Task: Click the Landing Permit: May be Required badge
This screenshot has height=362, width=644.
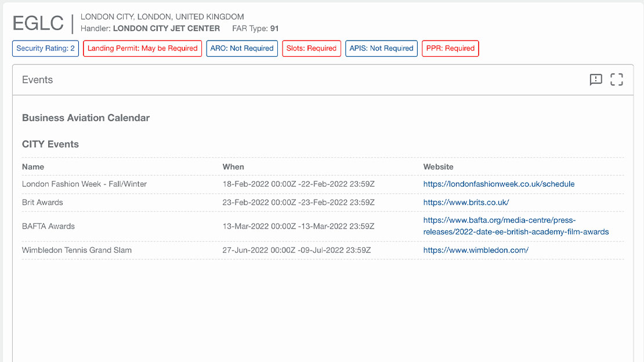Action: pos(143,49)
